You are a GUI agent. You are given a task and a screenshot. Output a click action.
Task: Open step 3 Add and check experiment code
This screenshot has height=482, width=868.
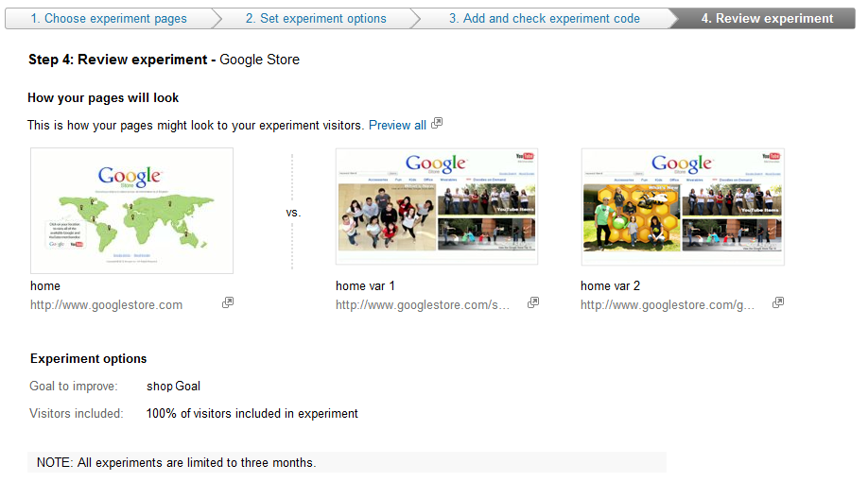click(x=544, y=18)
